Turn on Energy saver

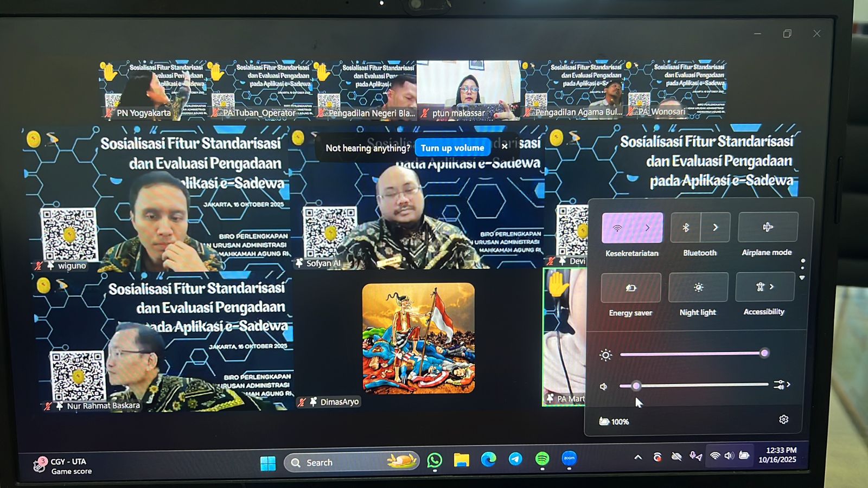(x=631, y=288)
